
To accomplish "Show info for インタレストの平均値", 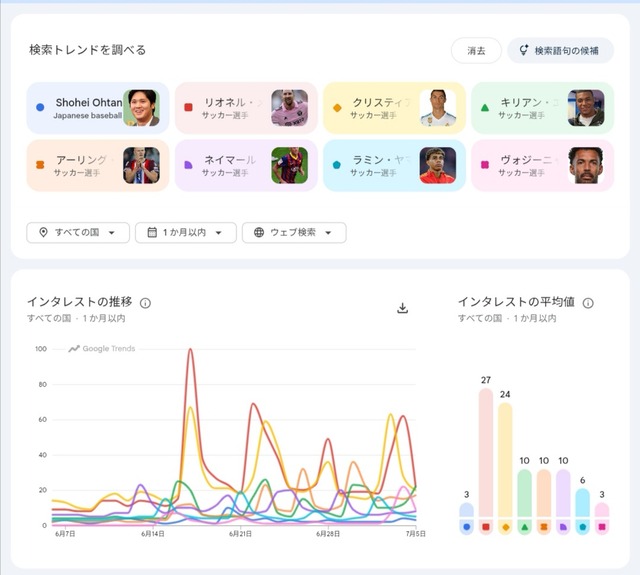I will [x=588, y=303].
